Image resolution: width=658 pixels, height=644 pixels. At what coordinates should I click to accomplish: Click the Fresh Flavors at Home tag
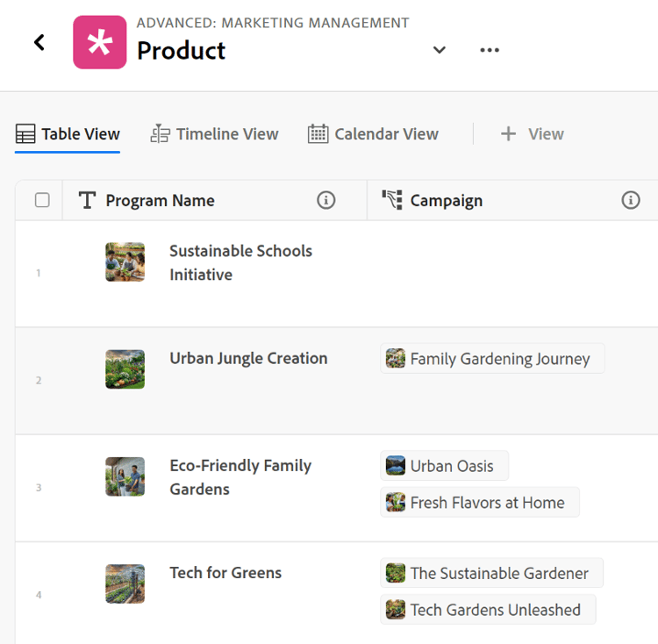click(x=480, y=503)
